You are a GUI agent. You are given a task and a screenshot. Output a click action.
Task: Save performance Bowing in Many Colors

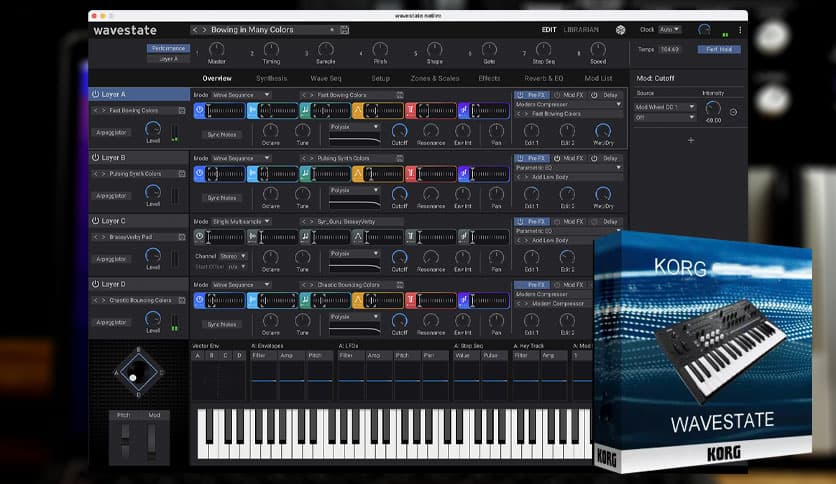click(x=344, y=30)
